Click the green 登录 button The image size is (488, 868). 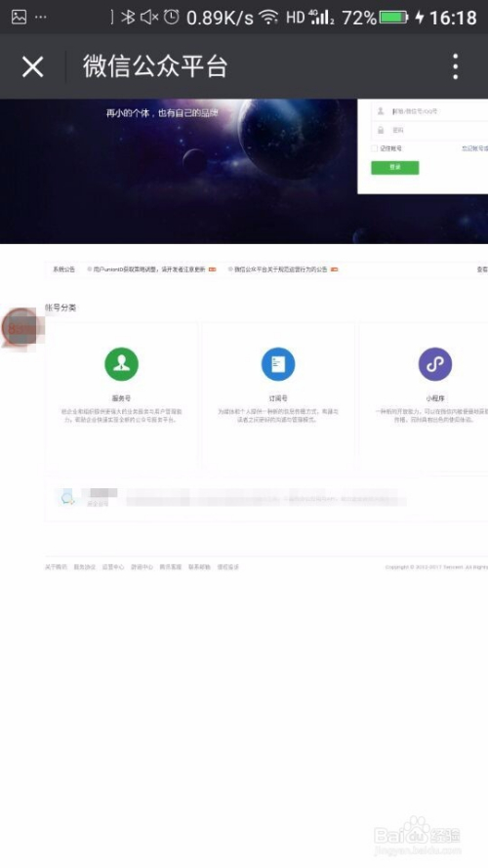pyautogui.click(x=394, y=167)
